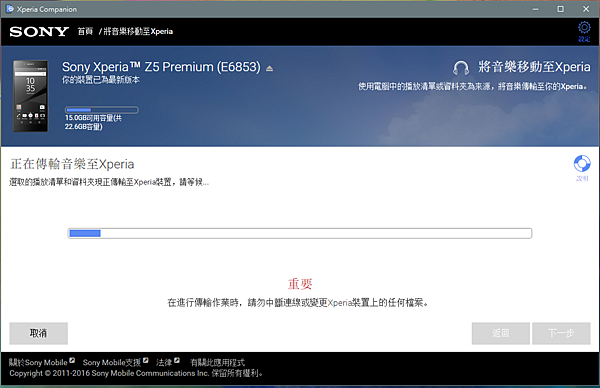
Task: Select 將音樂移動至Xperia breadcrumb item
Action: pyautogui.click(x=139, y=31)
